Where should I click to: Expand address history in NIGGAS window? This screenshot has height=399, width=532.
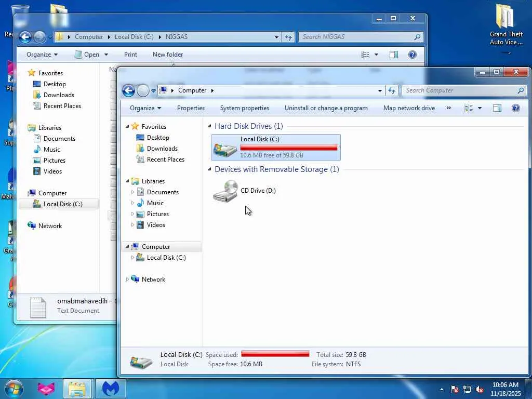[x=276, y=37]
